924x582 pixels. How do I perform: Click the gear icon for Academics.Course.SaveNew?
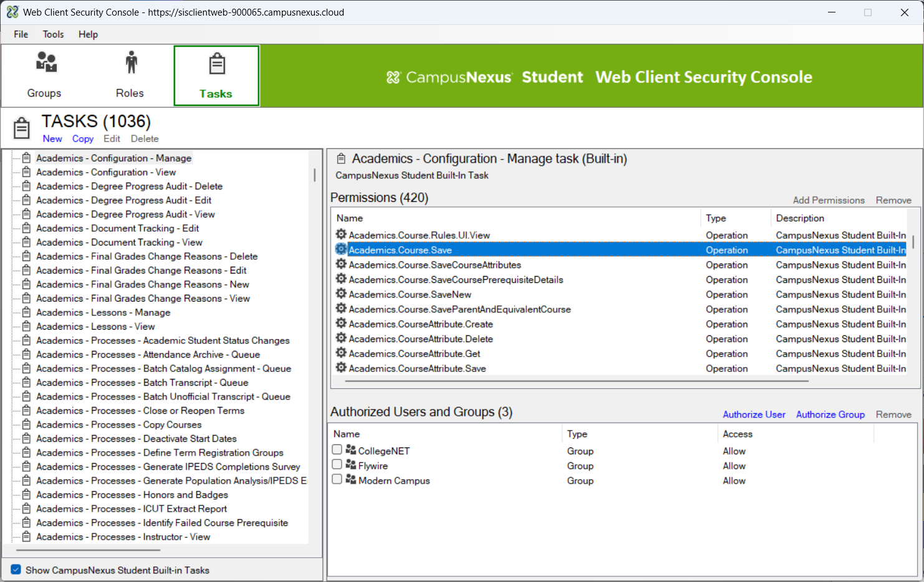pos(341,293)
